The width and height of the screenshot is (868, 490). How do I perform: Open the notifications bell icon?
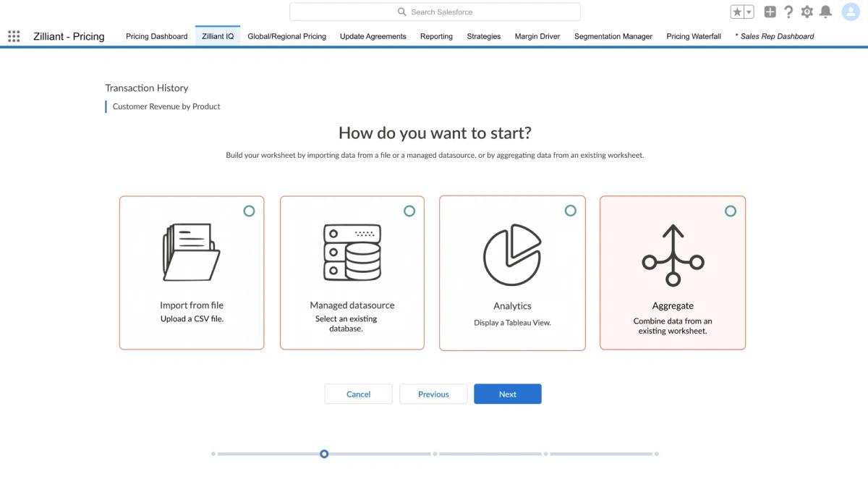825,12
